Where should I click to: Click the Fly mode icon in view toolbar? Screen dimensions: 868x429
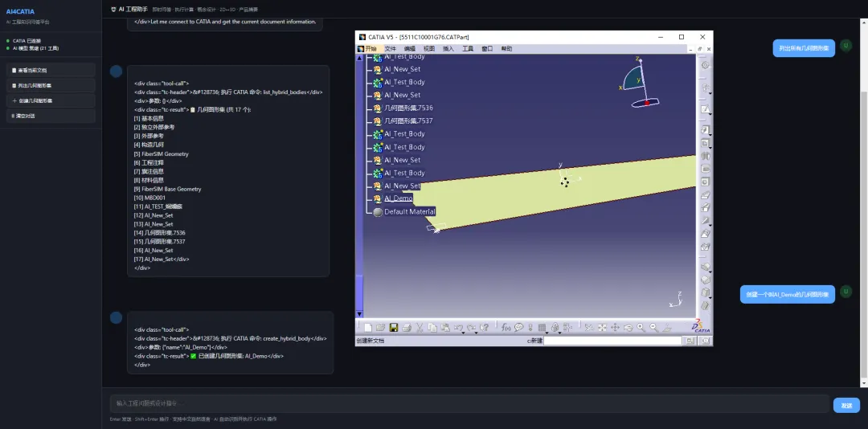[588, 328]
